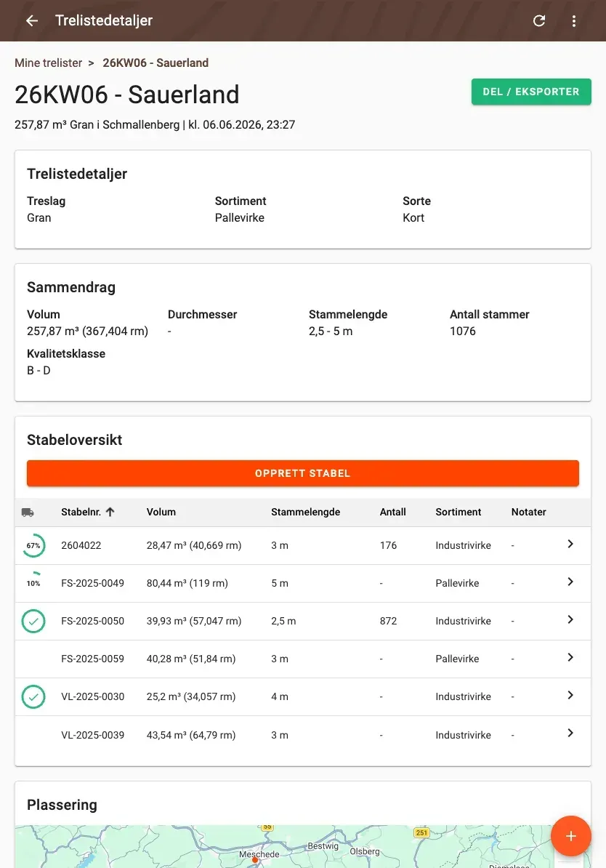The width and height of the screenshot is (606, 868).
Task: Click the Sortiment value Pallevirke in details
Action: pos(240,217)
